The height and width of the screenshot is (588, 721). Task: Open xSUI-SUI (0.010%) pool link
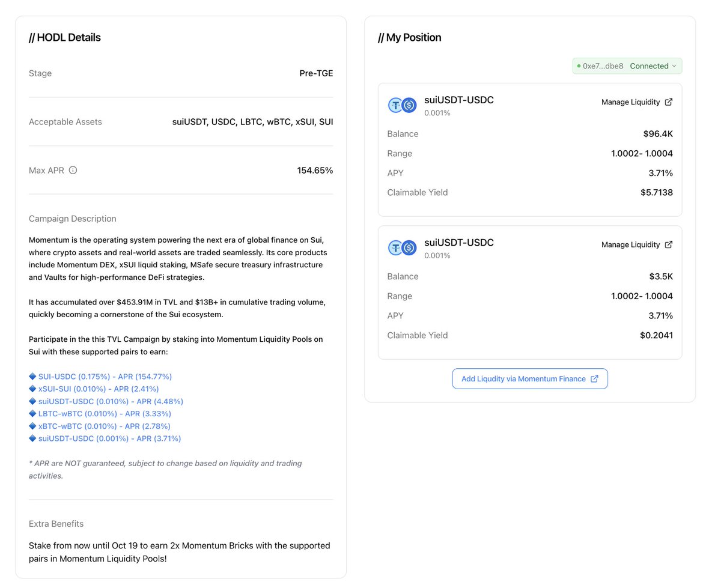pos(99,389)
